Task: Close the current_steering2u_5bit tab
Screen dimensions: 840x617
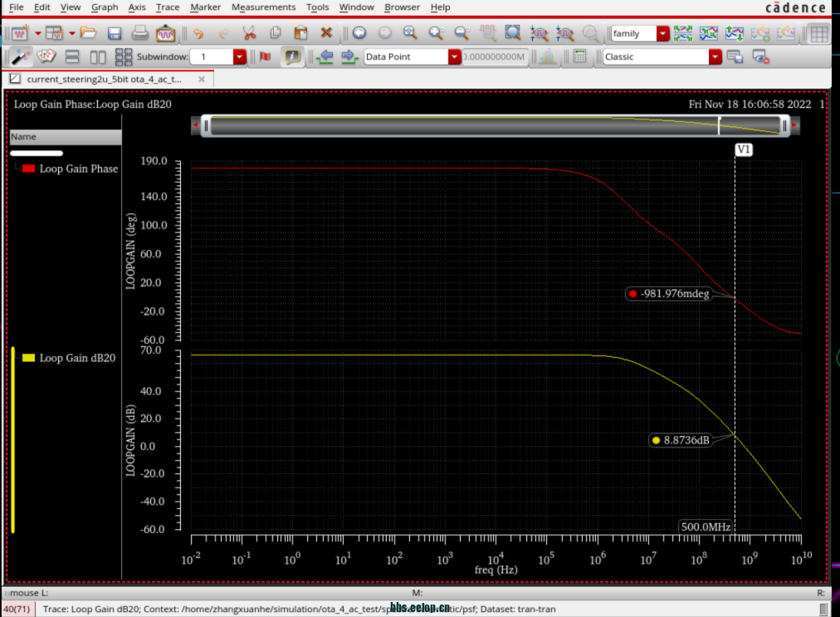Action: click(202, 79)
